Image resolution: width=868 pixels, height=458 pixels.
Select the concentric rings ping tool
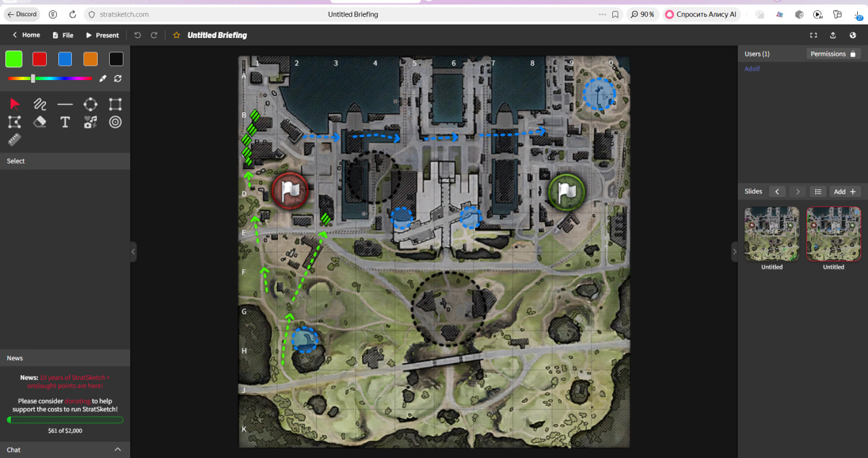point(115,122)
